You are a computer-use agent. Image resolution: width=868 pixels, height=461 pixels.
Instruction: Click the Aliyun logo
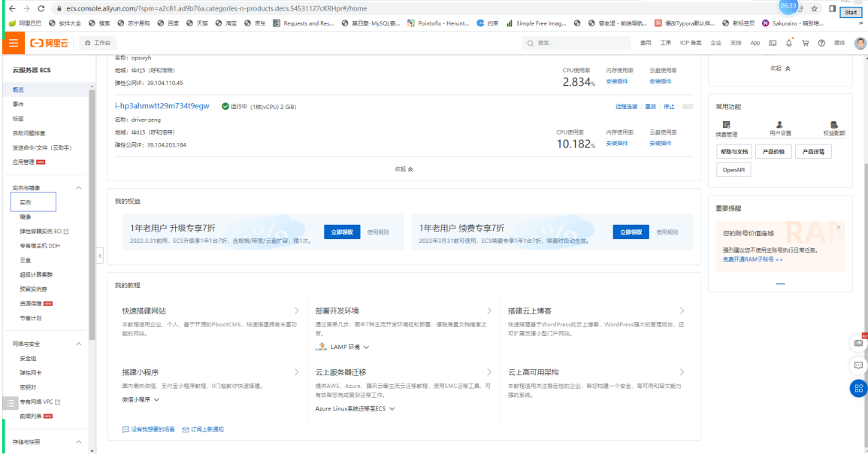click(x=49, y=43)
